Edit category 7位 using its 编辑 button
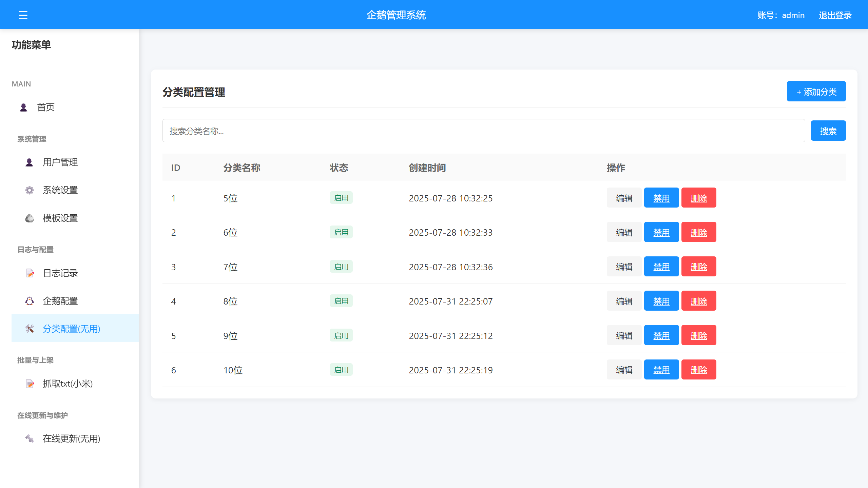 (623, 267)
